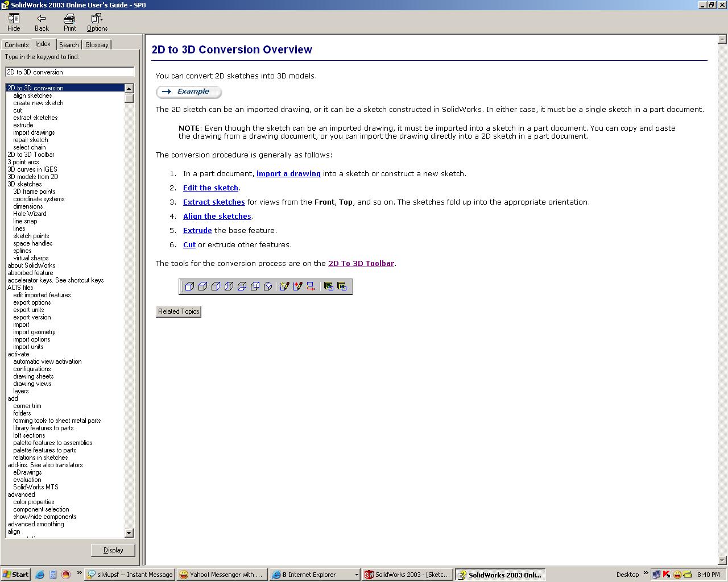Select 'automatic view activation' index entry
This screenshot has width=728, height=582.
tap(47, 361)
